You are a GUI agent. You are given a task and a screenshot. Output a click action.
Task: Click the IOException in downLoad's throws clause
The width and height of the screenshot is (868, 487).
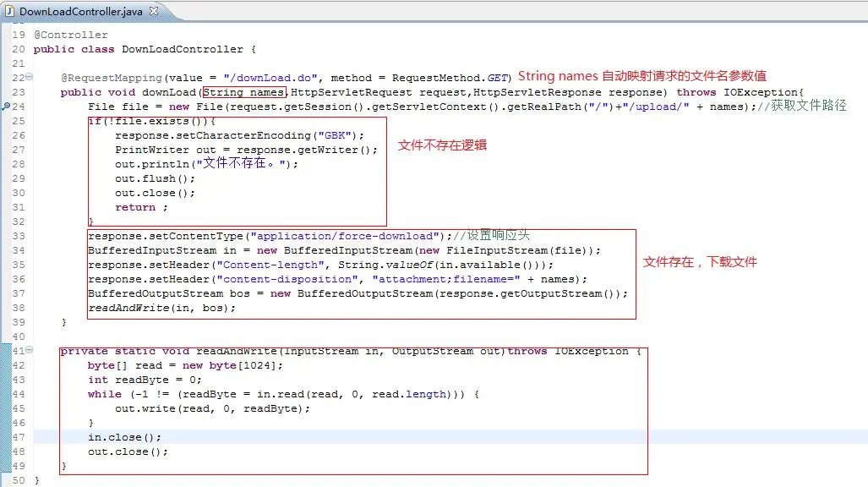[760, 92]
